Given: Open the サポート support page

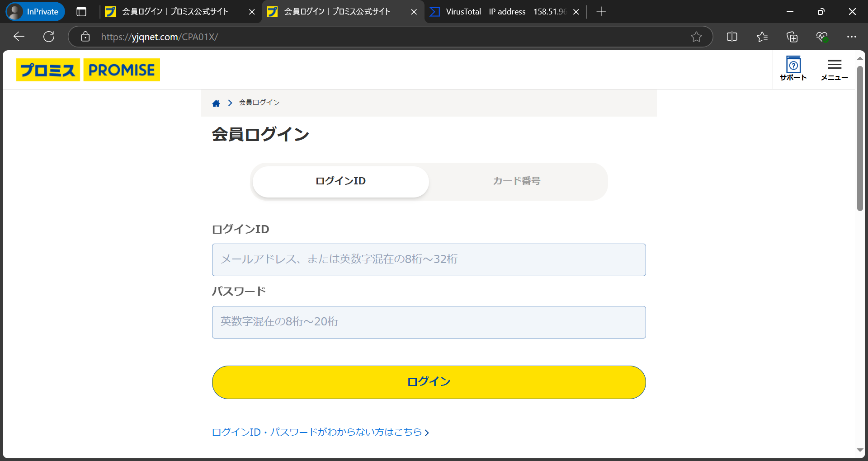Looking at the screenshot, I should tap(793, 69).
